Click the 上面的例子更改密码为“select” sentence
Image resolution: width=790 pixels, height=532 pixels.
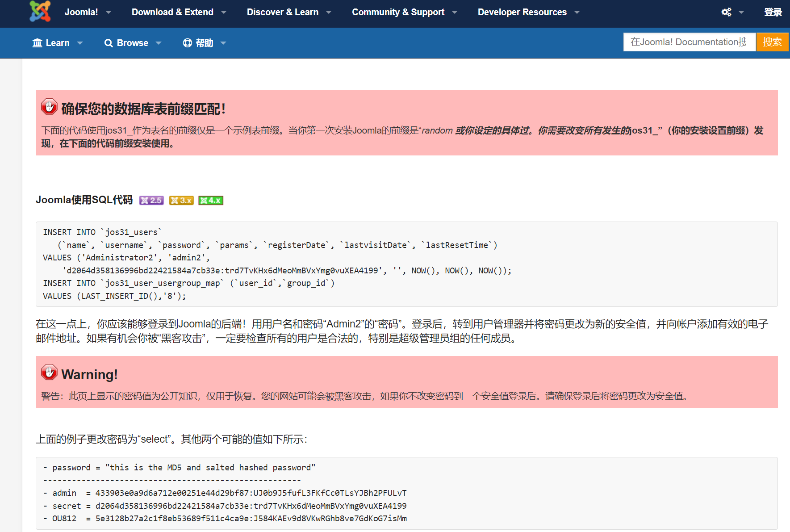coord(171,439)
